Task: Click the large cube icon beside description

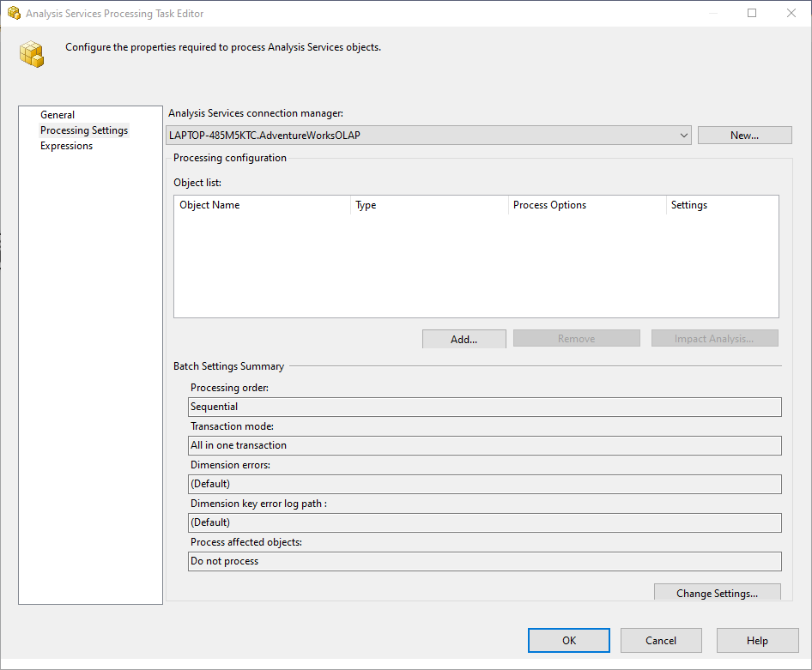Action: coord(32,55)
